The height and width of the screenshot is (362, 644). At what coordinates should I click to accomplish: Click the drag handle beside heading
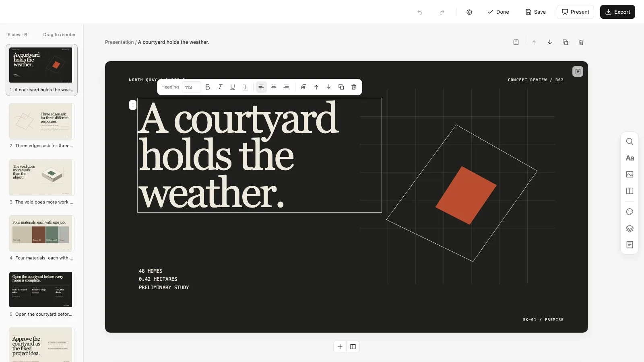pyautogui.click(x=133, y=105)
